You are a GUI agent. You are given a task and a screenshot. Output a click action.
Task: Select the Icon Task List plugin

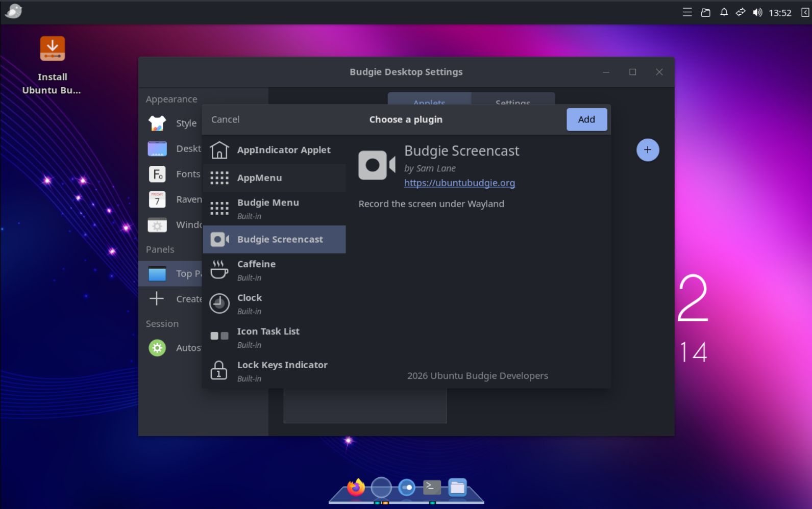tap(275, 338)
